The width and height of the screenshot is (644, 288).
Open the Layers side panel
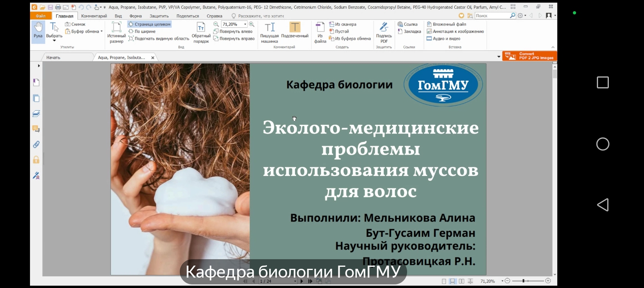[x=36, y=114]
